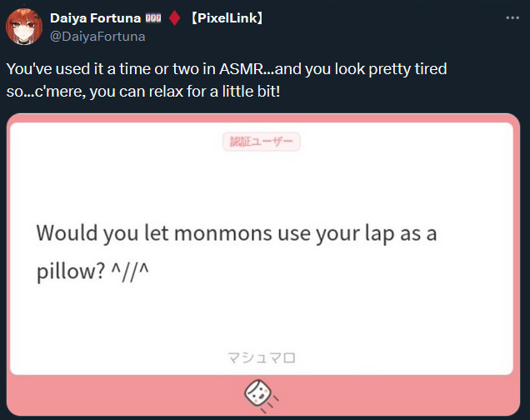The height and width of the screenshot is (420, 530).
Task: Click the red diamond emoji in the name
Action: point(174,17)
